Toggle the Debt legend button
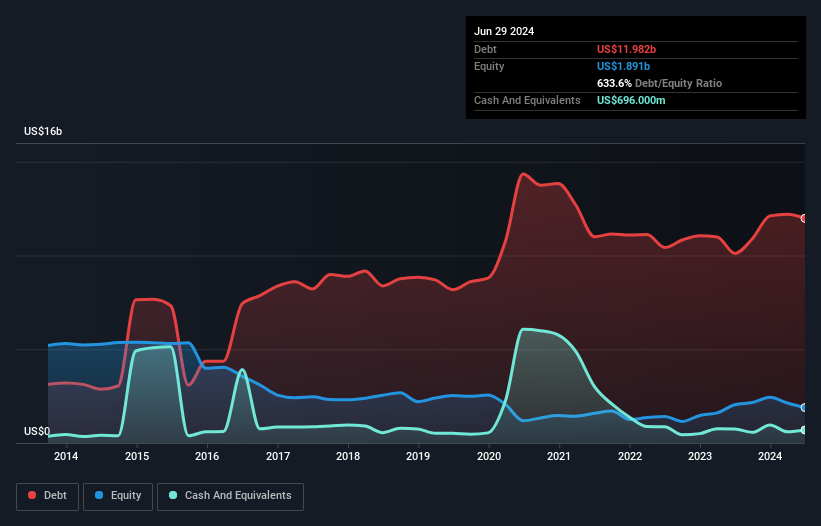Image resolution: width=821 pixels, height=526 pixels. (48, 496)
